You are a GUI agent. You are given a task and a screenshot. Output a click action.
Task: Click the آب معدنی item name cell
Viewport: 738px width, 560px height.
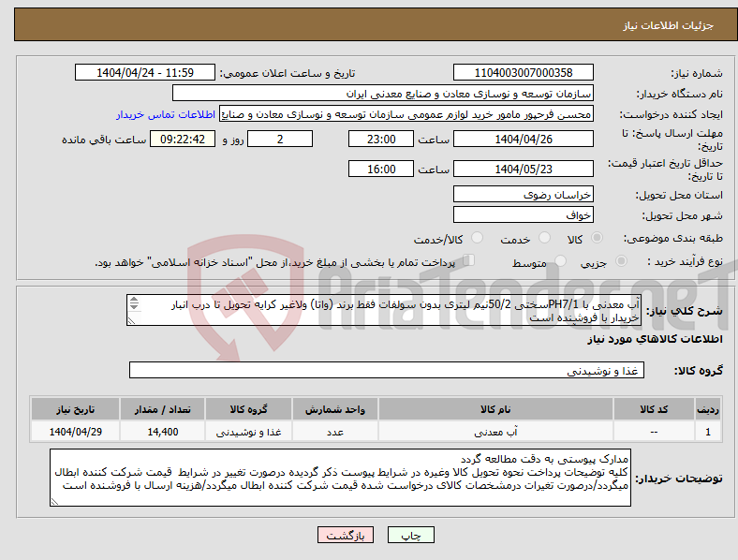point(495,432)
